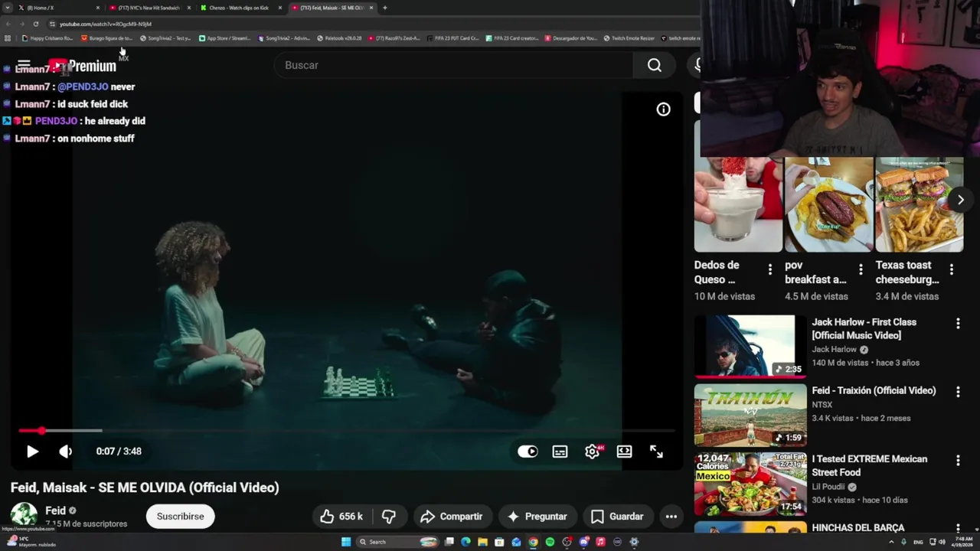Open options for Jack Harlow First Class video
The height and width of the screenshot is (551, 980).
point(958,324)
